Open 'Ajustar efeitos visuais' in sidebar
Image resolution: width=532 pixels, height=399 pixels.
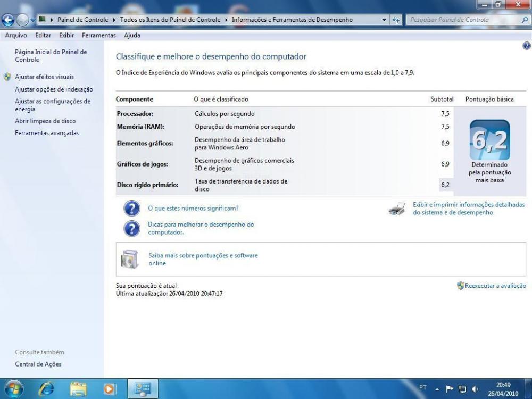click(x=44, y=77)
